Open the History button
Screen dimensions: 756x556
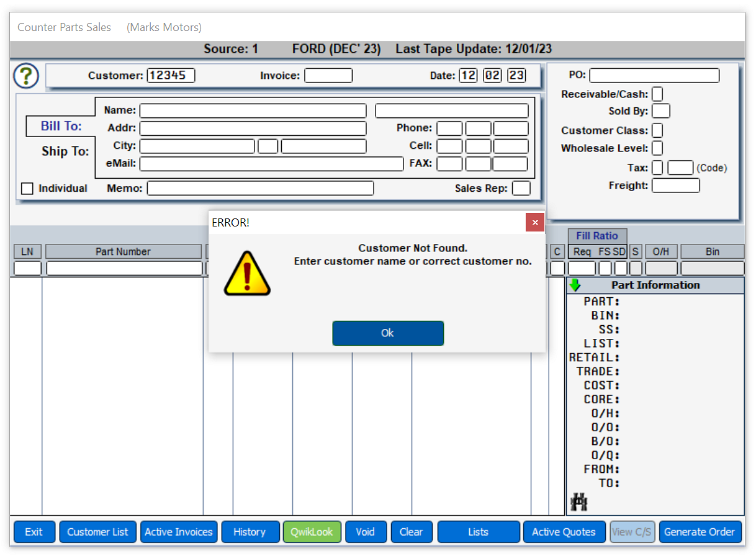click(x=250, y=532)
